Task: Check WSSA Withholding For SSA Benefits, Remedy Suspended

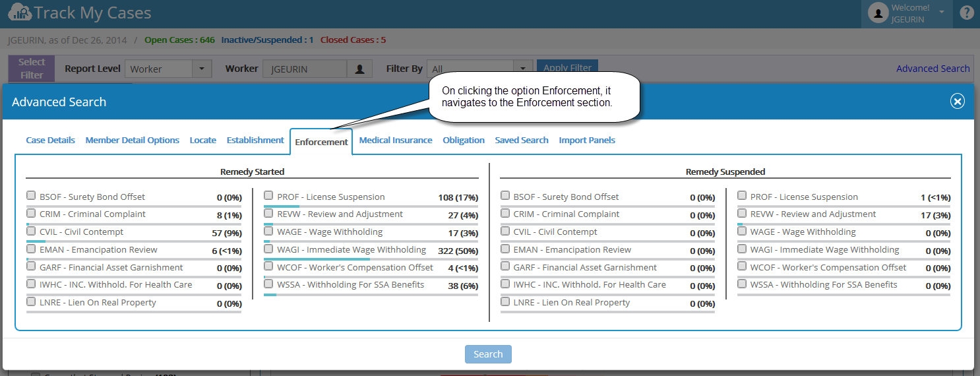Action: pyautogui.click(x=742, y=284)
